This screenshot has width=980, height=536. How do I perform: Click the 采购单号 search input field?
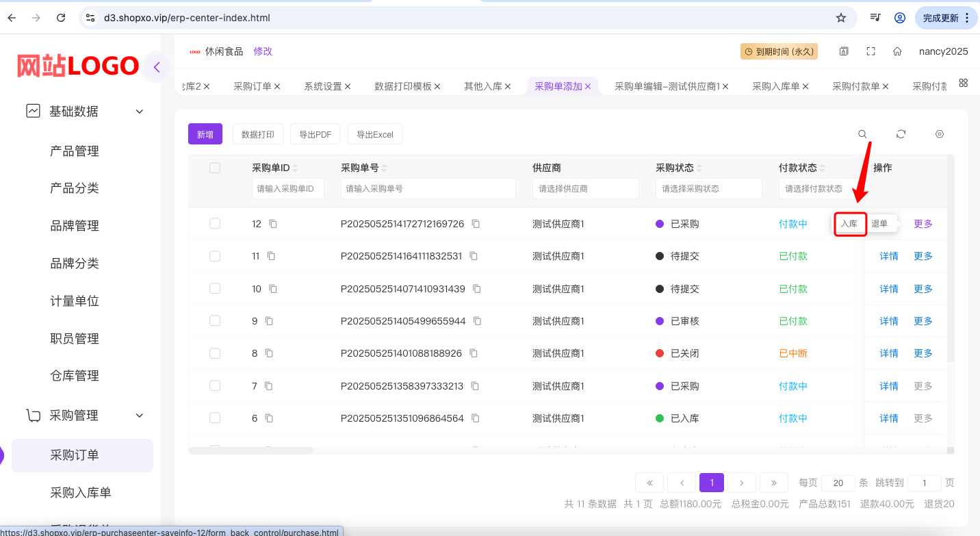[x=428, y=189]
